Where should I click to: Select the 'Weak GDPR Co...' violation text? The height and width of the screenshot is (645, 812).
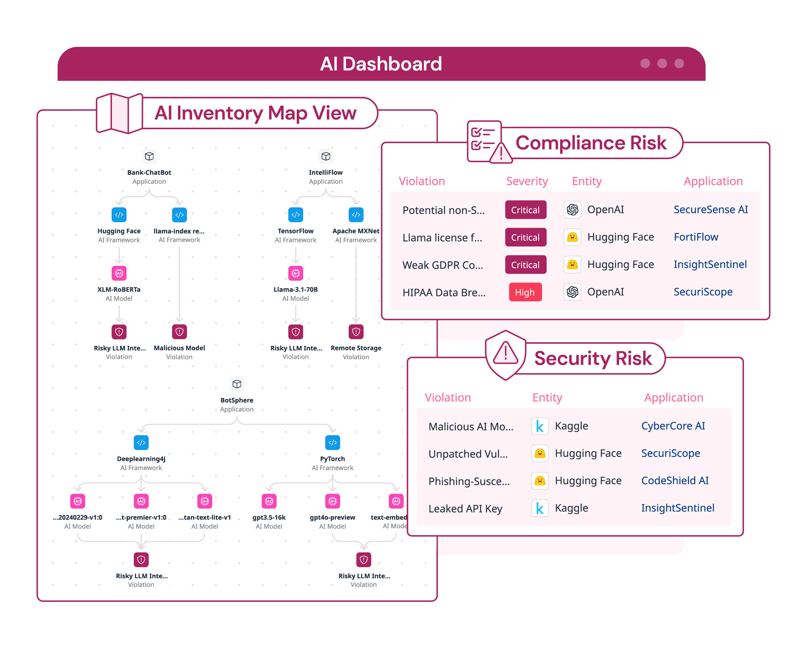(x=442, y=265)
